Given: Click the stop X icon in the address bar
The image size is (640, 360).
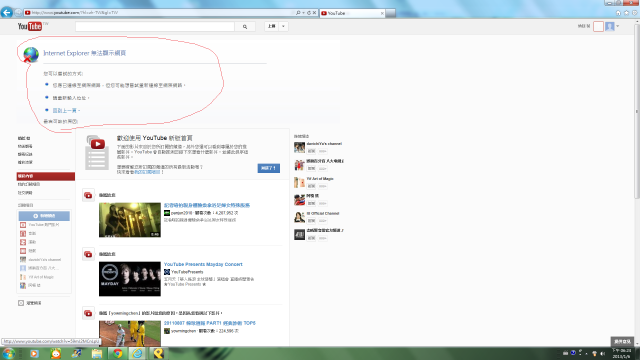Looking at the screenshot, I should coord(314,13).
